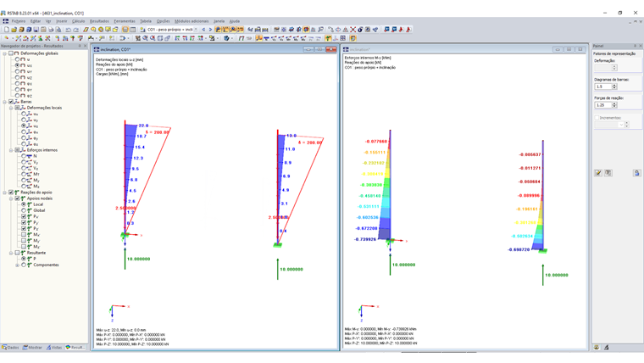This screenshot has width=644, height=363.
Task: Click the middle info icon in Painel
Action: (608, 173)
